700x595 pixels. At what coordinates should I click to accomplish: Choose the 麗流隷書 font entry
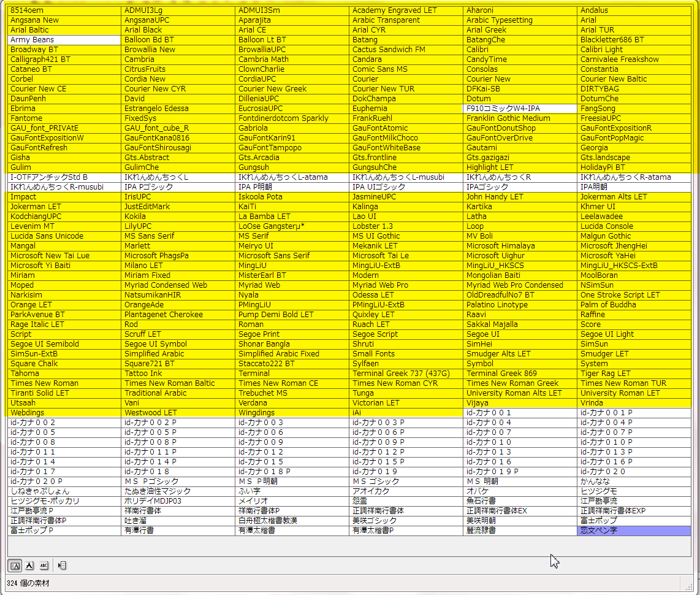pos(520,531)
